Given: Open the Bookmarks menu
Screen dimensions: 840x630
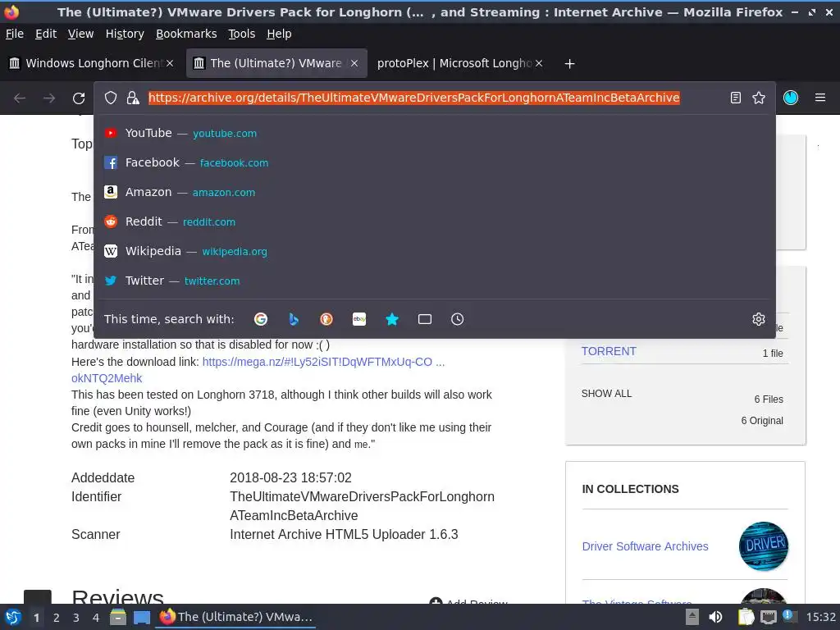Looking at the screenshot, I should click(x=186, y=34).
